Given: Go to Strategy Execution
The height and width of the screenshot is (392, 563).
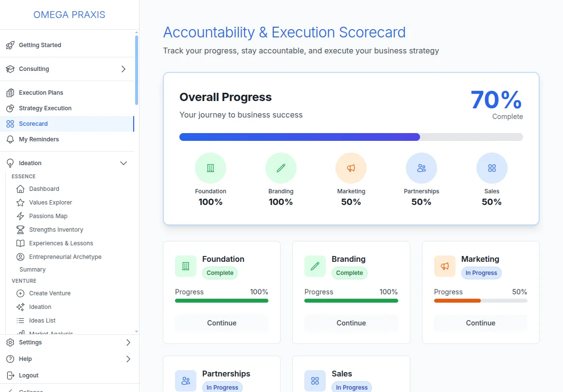Looking at the screenshot, I should point(67,108).
